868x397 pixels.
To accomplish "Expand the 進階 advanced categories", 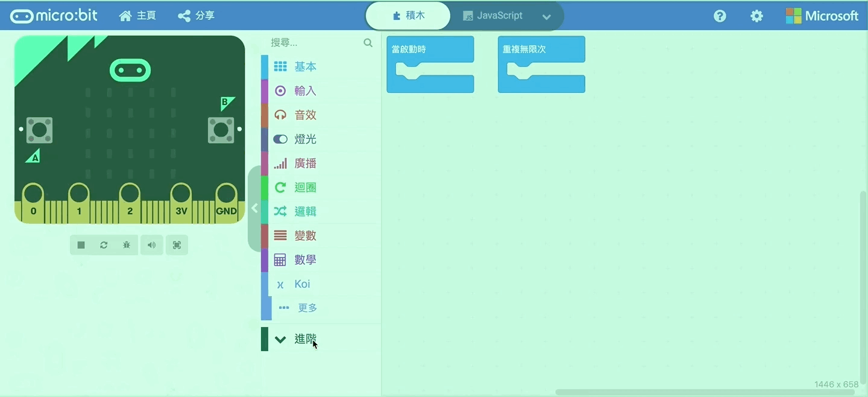I will (x=321, y=339).
